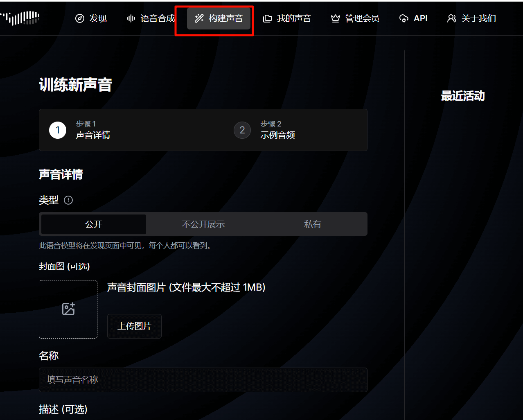Click the person icon for 关于我们
Viewport: 523px width, 420px height.
451,18
